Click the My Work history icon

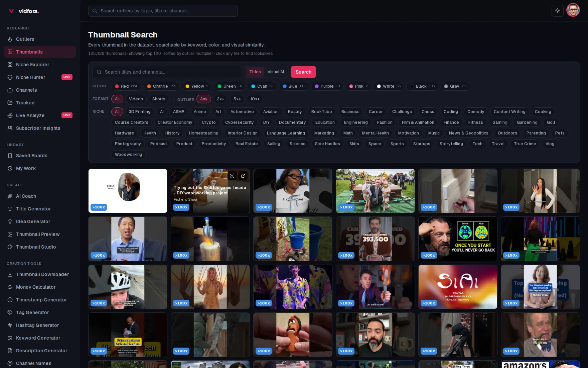[x=10, y=168]
